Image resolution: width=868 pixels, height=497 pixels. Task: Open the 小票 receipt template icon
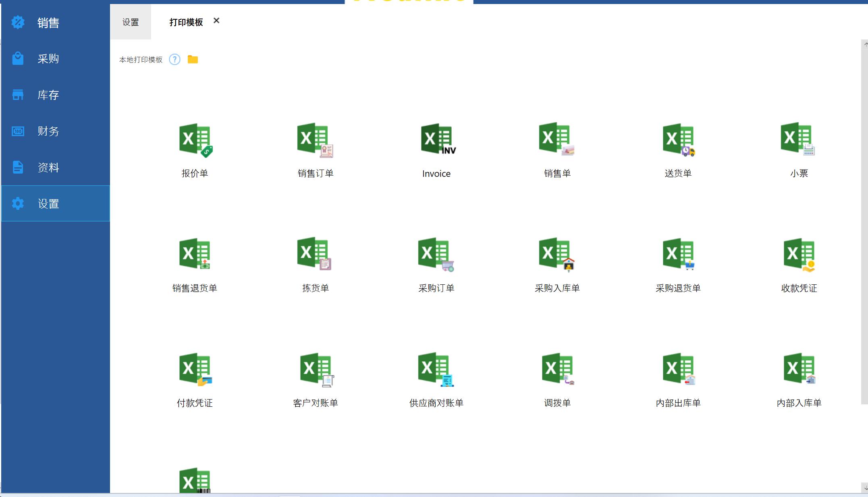pyautogui.click(x=798, y=139)
